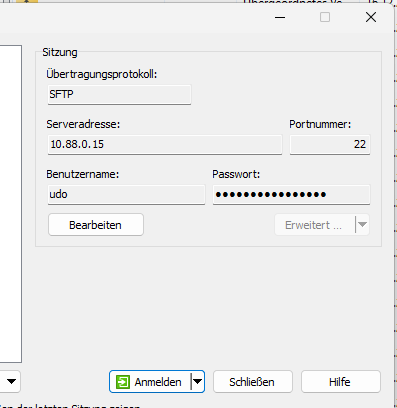Open Hilfe for the login dialog
Image resolution: width=397 pixels, height=408 pixels.
click(x=341, y=382)
